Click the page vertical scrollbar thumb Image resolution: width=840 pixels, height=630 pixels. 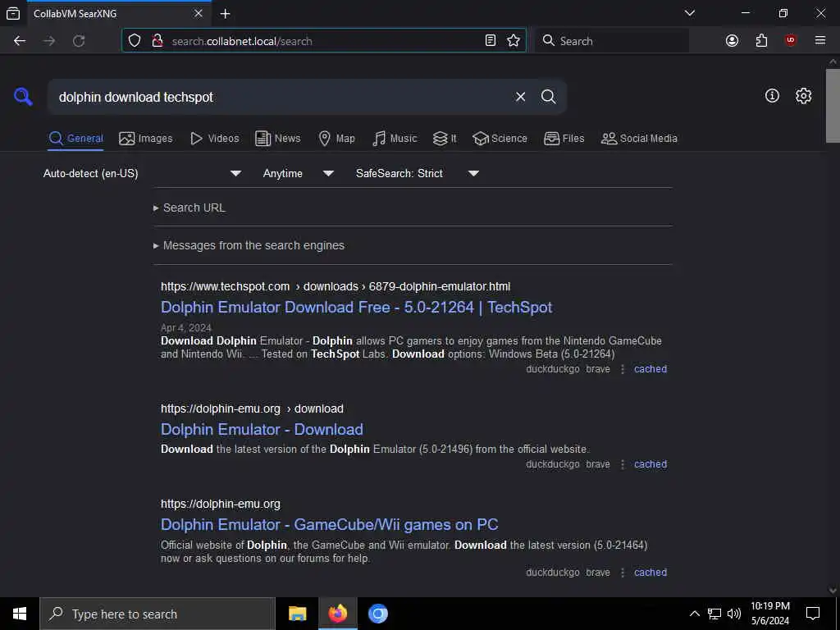point(833,106)
